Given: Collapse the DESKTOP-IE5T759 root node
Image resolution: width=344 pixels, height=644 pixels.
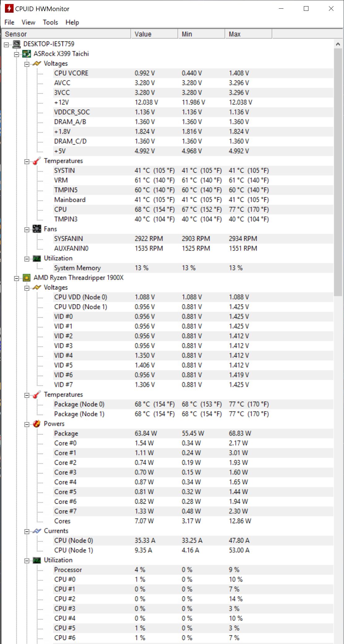Looking at the screenshot, I should pyautogui.click(x=6, y=44).
